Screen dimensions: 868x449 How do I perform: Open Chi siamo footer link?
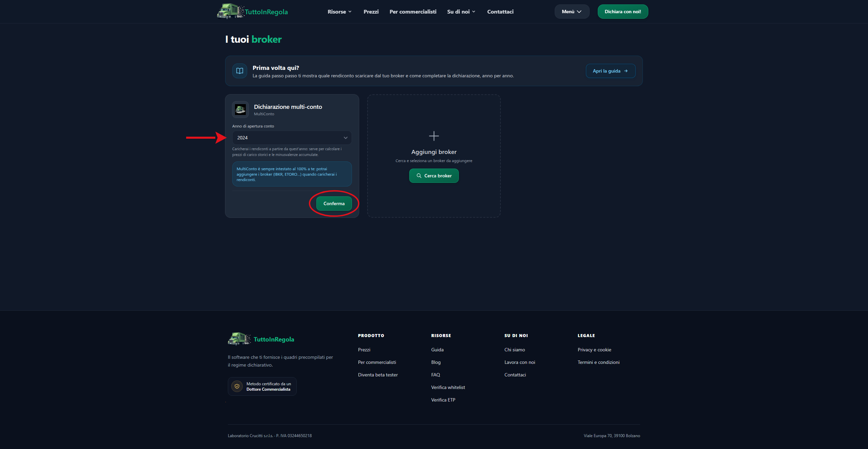[514, 350]
